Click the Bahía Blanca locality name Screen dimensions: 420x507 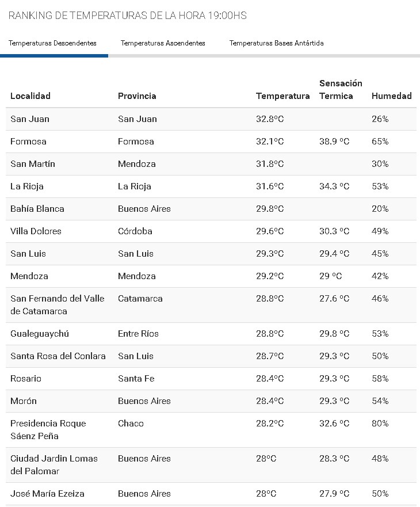click(x=37, y=209)
